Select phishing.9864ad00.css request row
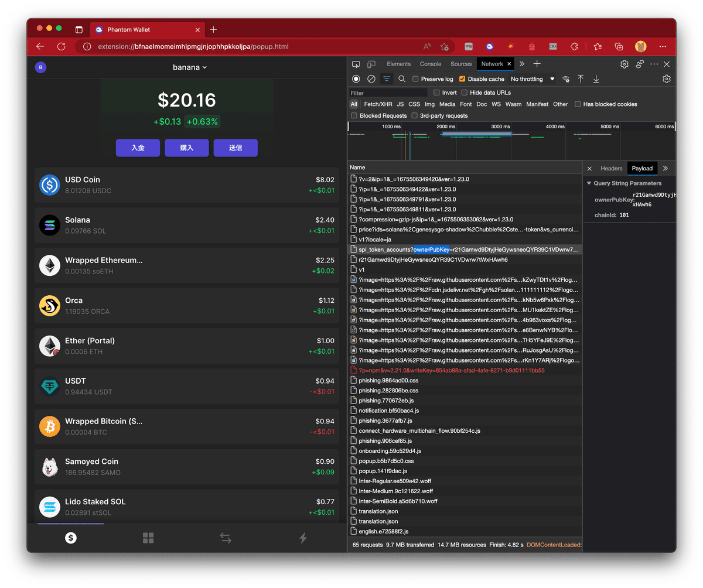 [465, 381]
